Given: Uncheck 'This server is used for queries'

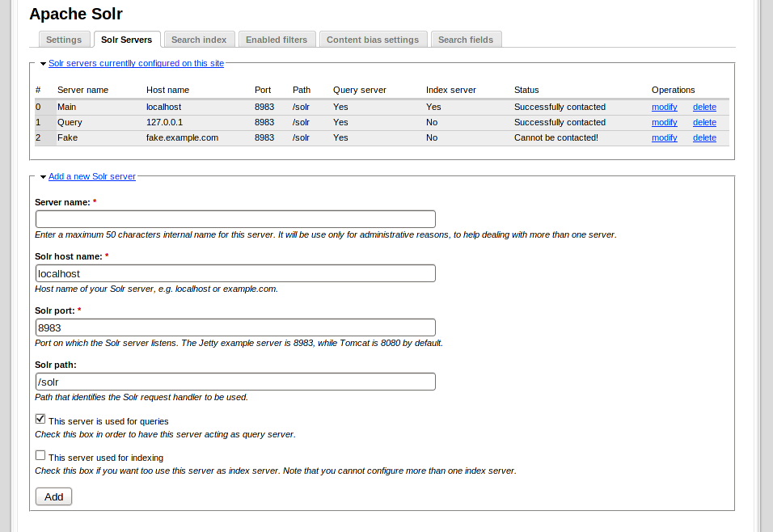Looking at the screenshot, I should (40, 420).
